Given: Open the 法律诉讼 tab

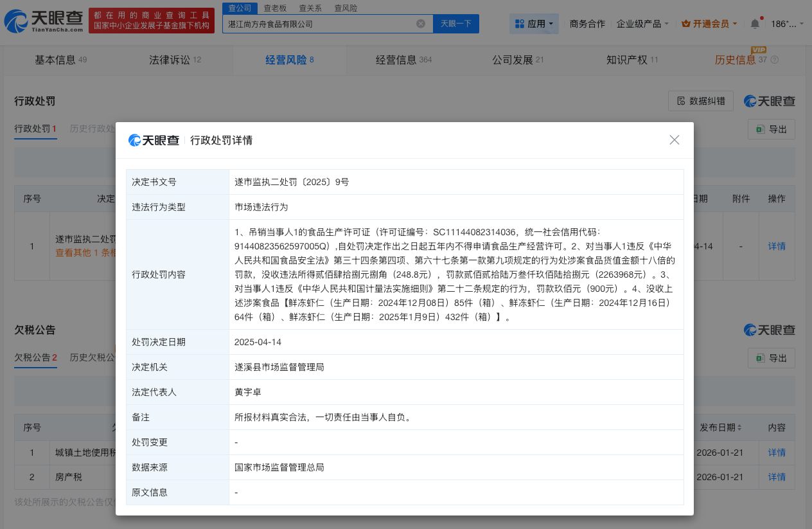Looking at the screenshot, I should click(169, 60).
